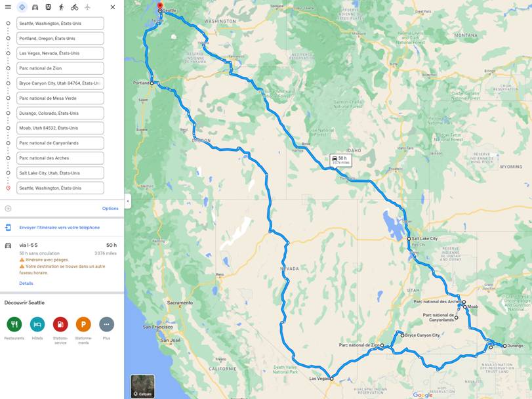Select the public transit mode icon

click(x=48, y=7)
